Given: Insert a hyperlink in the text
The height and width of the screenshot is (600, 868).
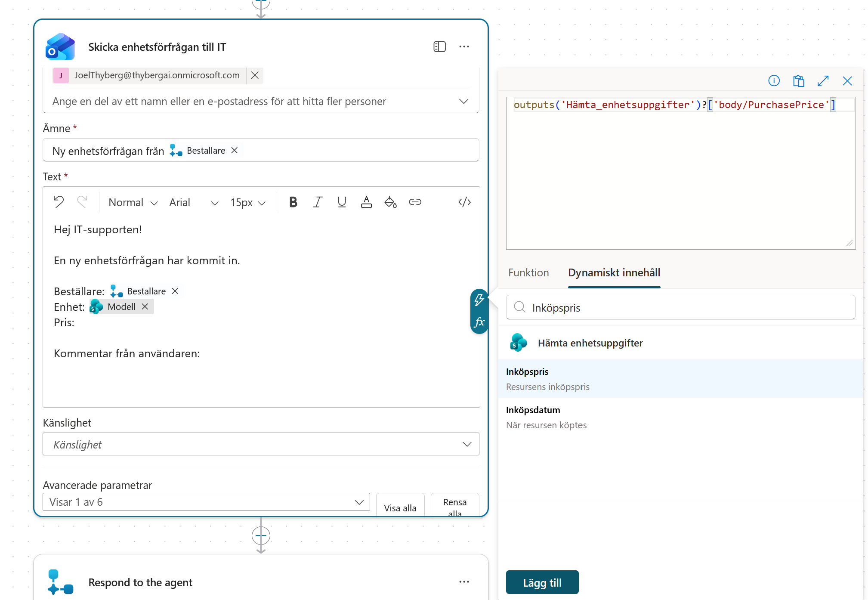Looking at the screenshot, I should 415,202.
